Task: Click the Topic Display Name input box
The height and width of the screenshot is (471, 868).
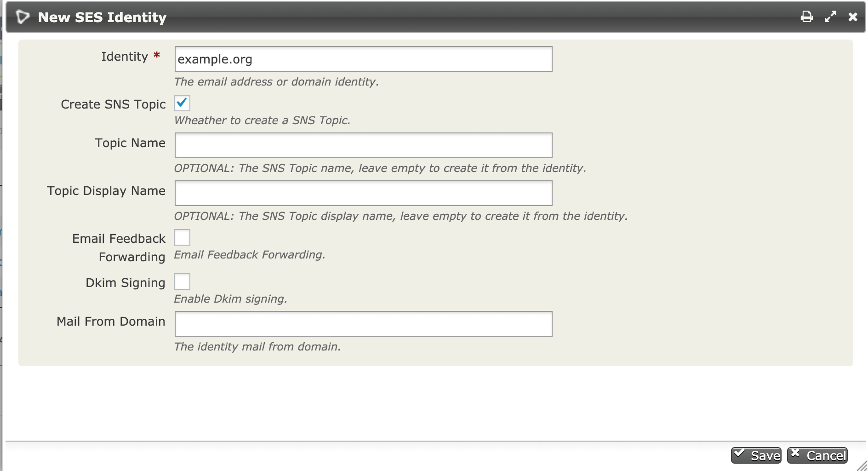Action: pyautogui.click(x=363, y=193)
